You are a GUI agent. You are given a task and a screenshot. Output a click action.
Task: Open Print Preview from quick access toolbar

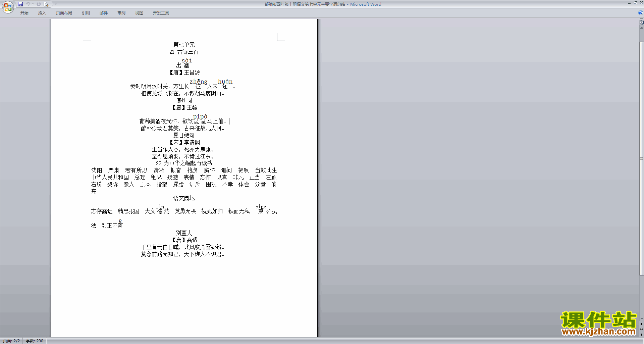[46, 4]
